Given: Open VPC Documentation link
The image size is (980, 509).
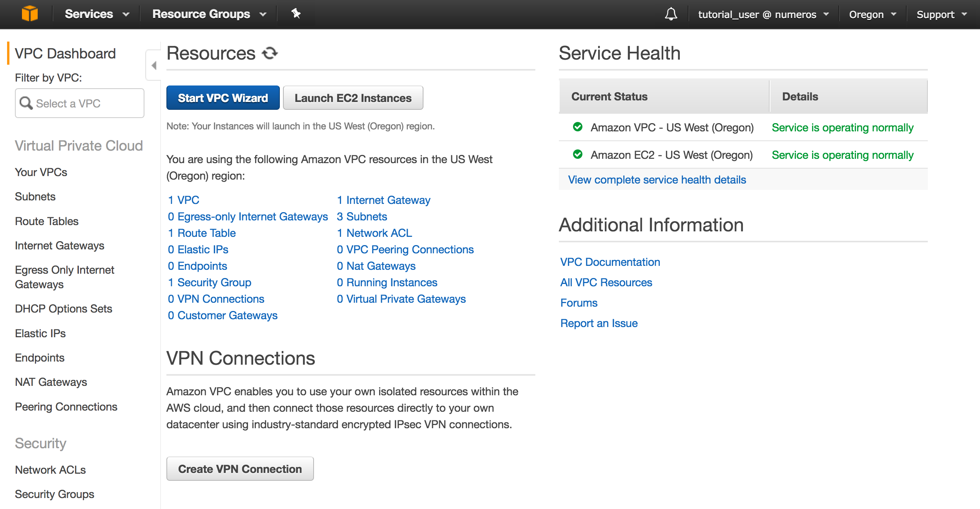Looking at the screenshot, I should (610, 262).
